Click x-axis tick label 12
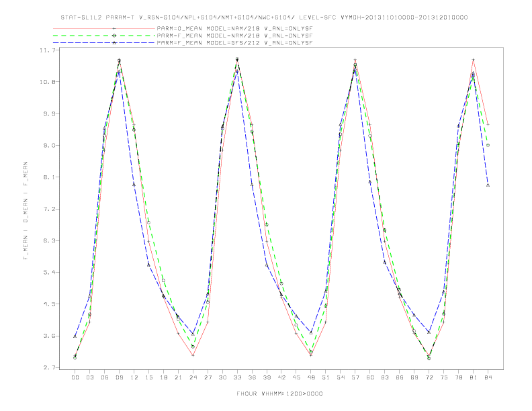Image resolution: width=532 pixels, height=411 pixels. 134,377
